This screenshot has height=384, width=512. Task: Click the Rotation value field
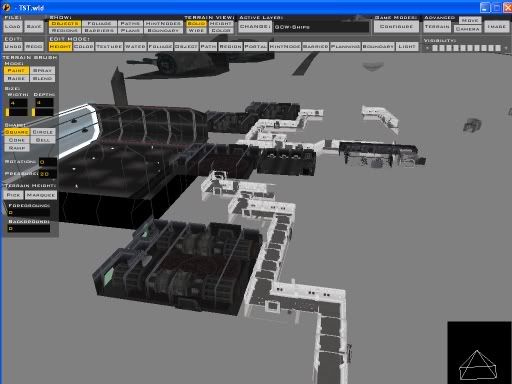pos(48,162)
